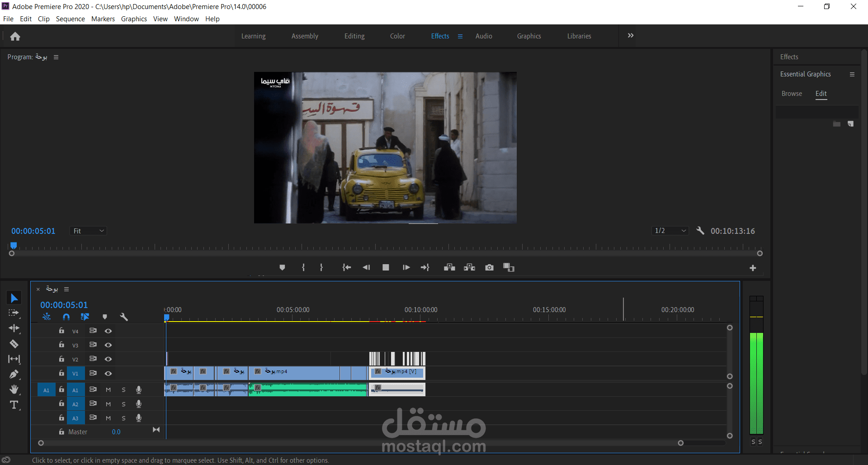Screen dimensions: 868x465
Task: Open the Effects panel tab
Action: [789, 57]
